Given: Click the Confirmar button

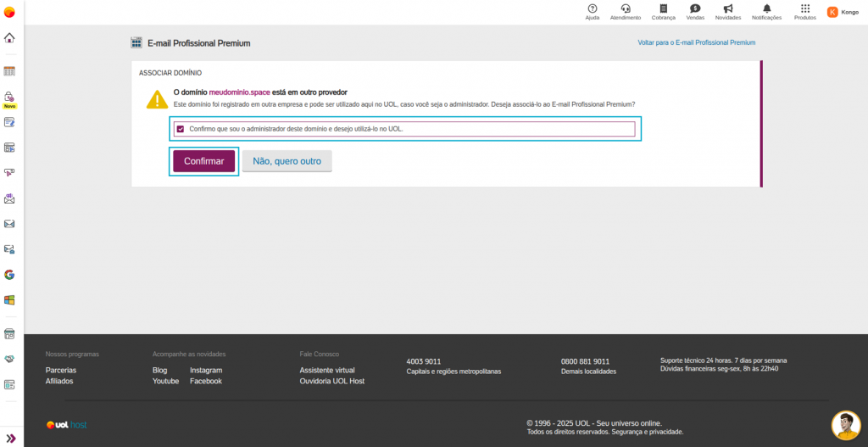Looking at the screenshot, I should 203,161.
